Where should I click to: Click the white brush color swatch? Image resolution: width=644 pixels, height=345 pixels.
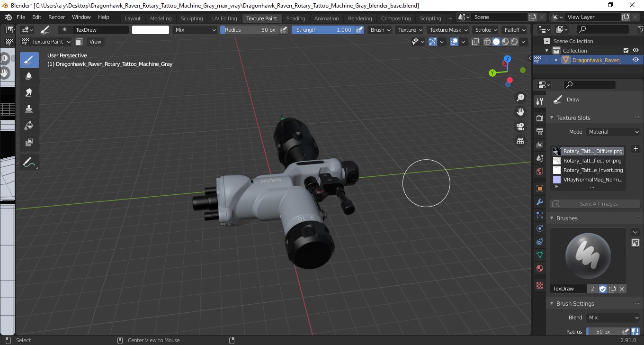coord(151,30)
